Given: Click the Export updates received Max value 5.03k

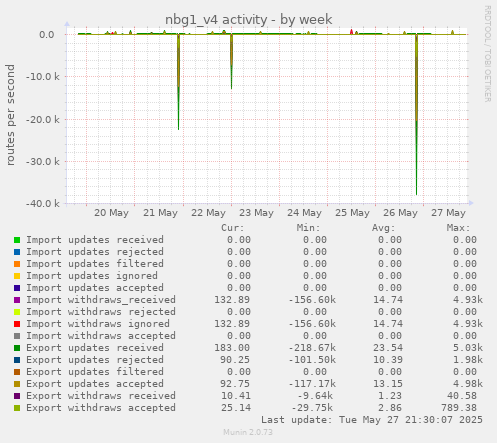Looking at the screenshot, I should 468,348.
